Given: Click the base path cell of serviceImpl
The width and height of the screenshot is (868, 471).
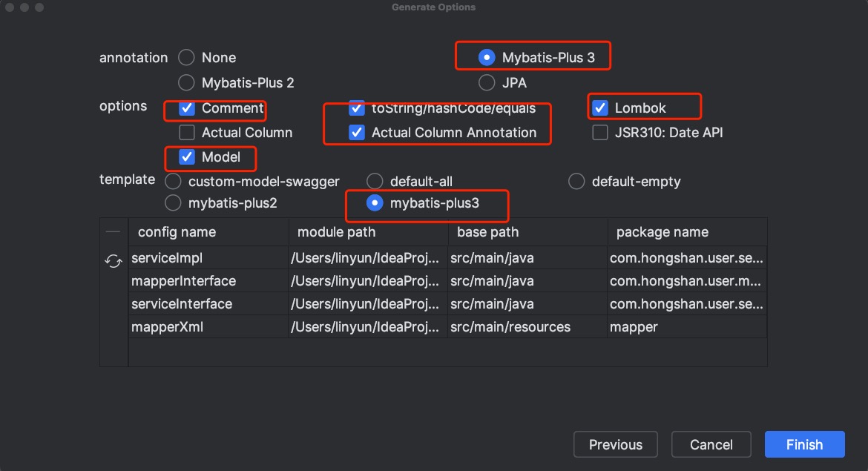Looking at the screenshot, I should coord(527,258).
